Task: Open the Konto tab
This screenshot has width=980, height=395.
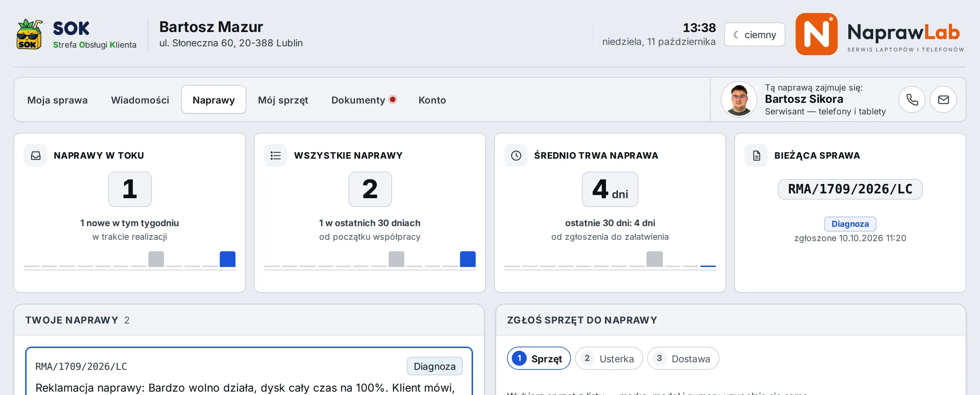Action: pos(432,100)
